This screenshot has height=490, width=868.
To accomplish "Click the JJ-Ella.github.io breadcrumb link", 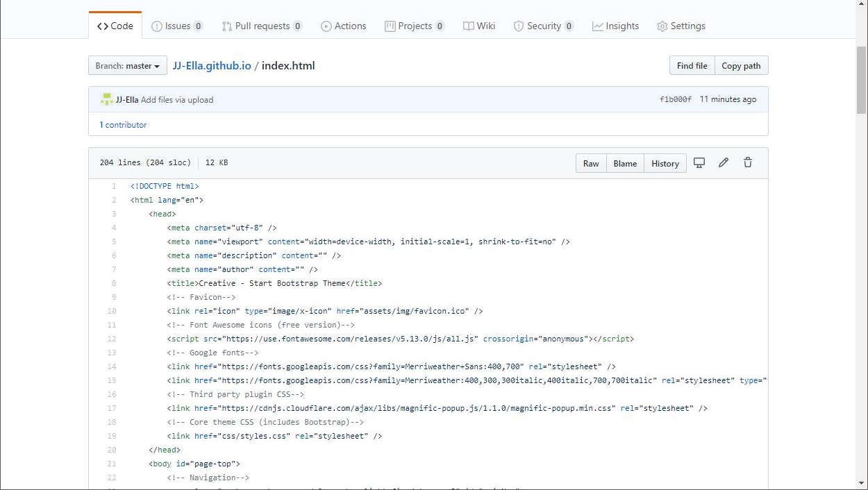I will (212, 66).
